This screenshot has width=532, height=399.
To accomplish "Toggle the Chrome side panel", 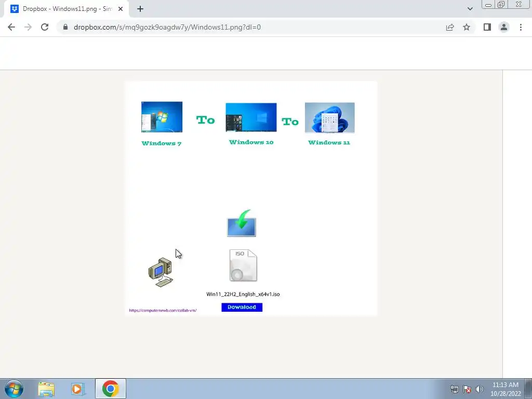I will coord(487,27).
